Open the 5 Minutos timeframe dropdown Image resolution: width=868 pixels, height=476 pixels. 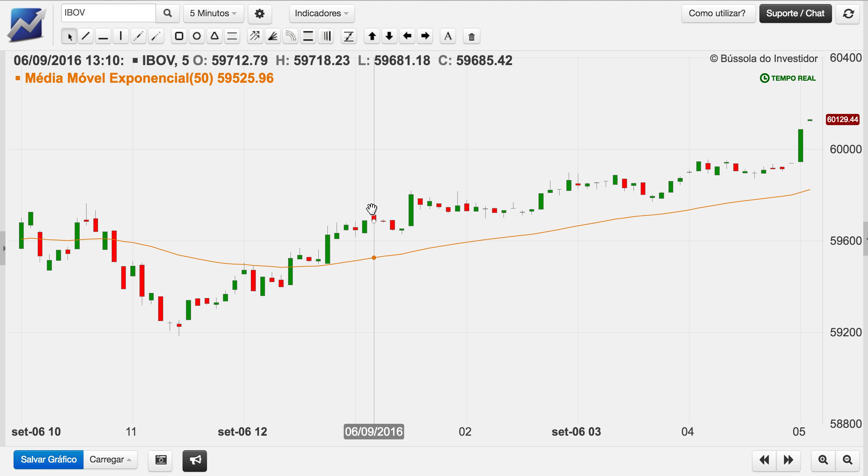coord(213,14)
